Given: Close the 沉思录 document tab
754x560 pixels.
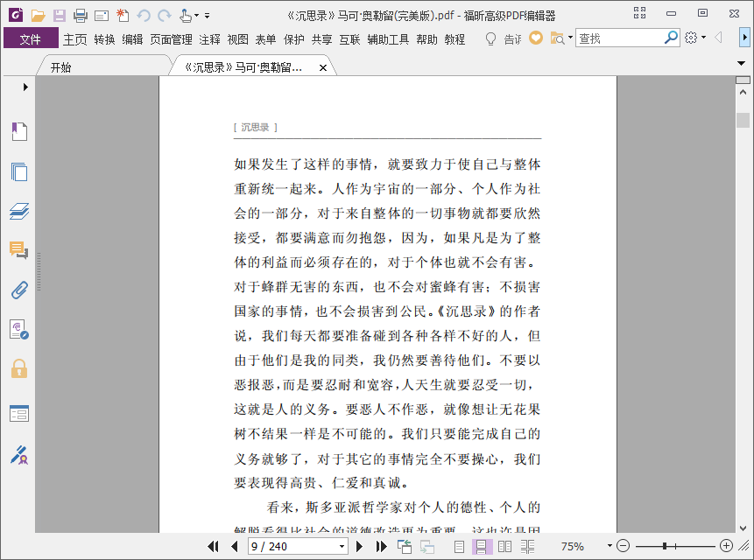Looking at the screenshot, I should [323, 67].
